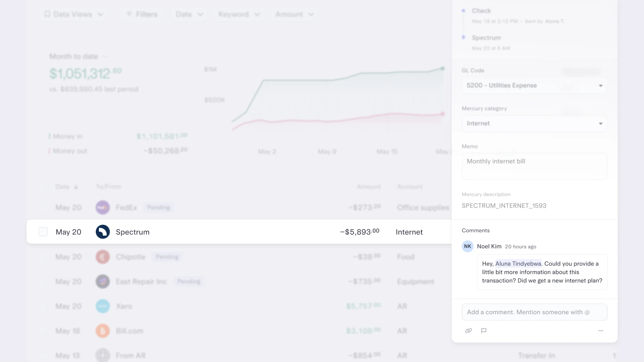Open the Mercury category Internet dropdown
The image size is (644, 362).
coord(534,123)
